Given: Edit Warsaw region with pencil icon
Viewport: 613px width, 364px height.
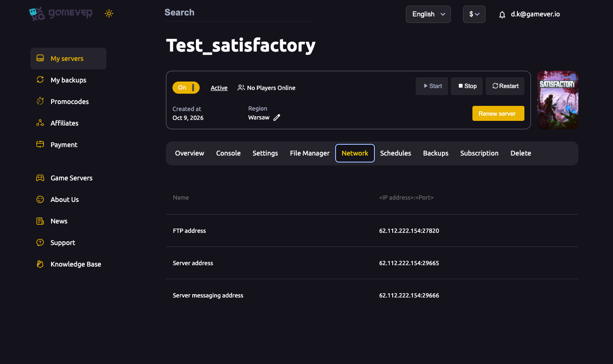Looking at the screenshot, I should point(277,118).
